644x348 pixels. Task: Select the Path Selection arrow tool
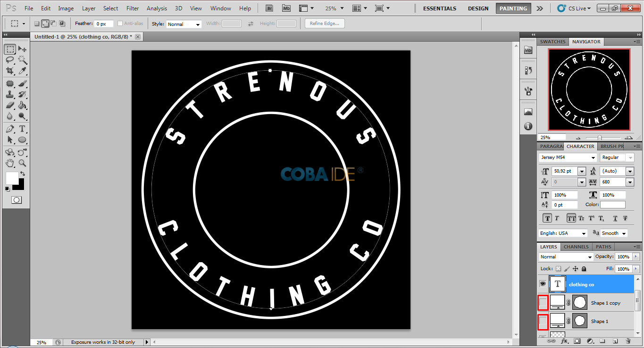[10, 140]
